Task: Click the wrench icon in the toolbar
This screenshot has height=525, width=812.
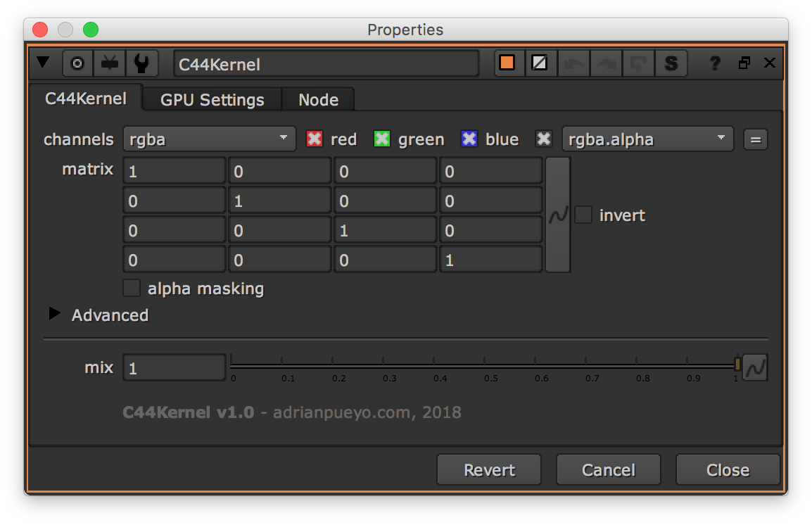Action: 143,63
